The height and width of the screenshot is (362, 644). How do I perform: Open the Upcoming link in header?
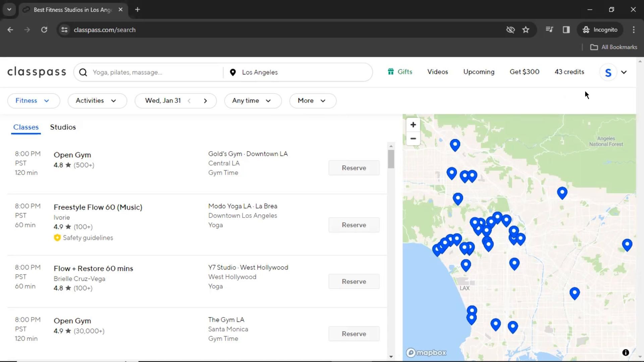point(479,72)
